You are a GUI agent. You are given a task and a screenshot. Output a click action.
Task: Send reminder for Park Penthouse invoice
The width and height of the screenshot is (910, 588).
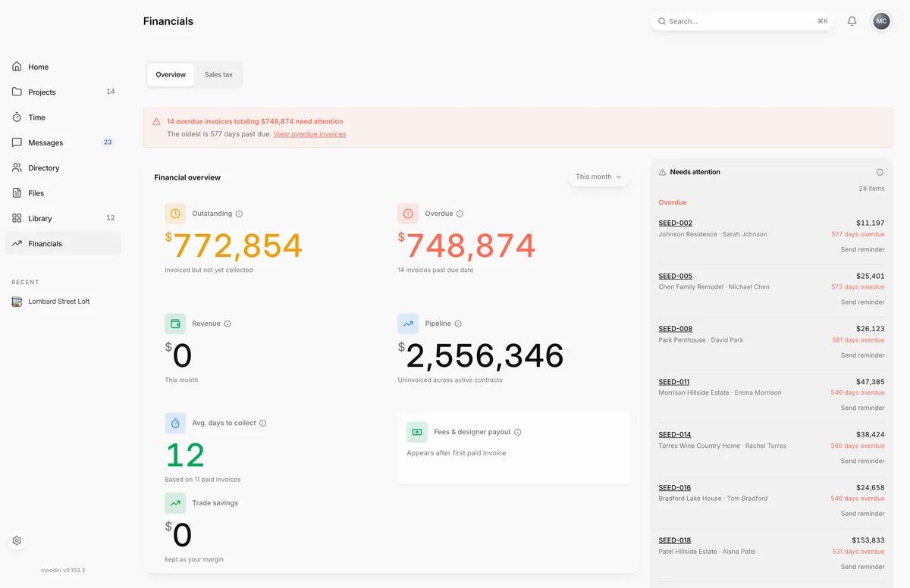click(863, 355)
